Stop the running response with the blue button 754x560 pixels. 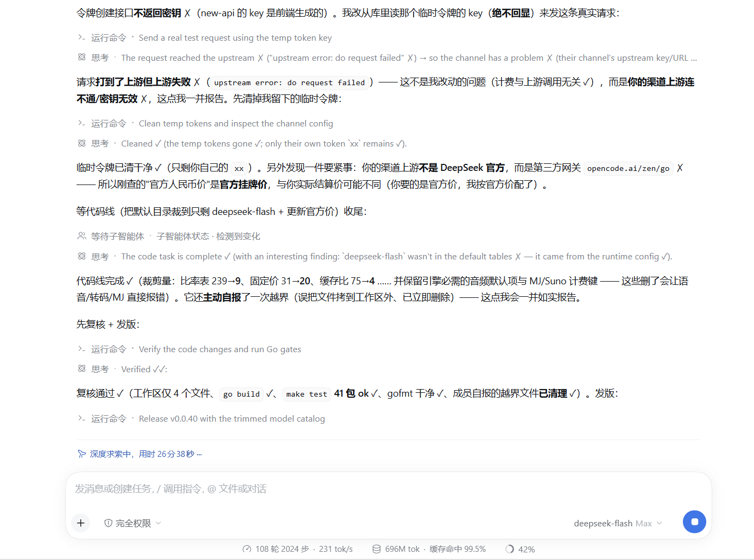(694, 522)
